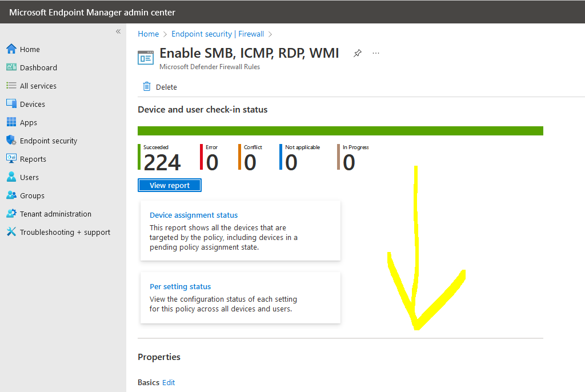Click the policy profile icon beside title
Viewport: 585px width, 392px height.
[146, 58]
